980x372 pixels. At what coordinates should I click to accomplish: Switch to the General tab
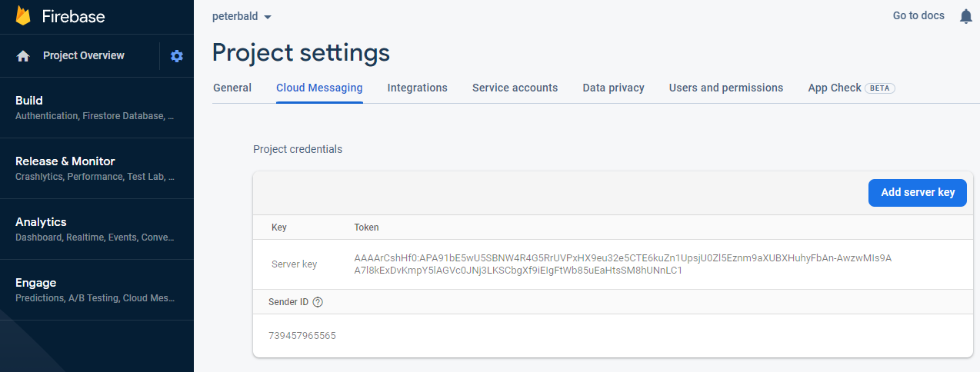[x=232, y=88]
